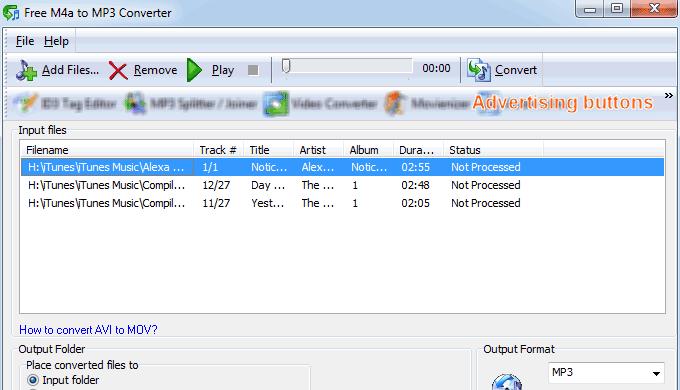Click the Convert button label

point(516,70)
